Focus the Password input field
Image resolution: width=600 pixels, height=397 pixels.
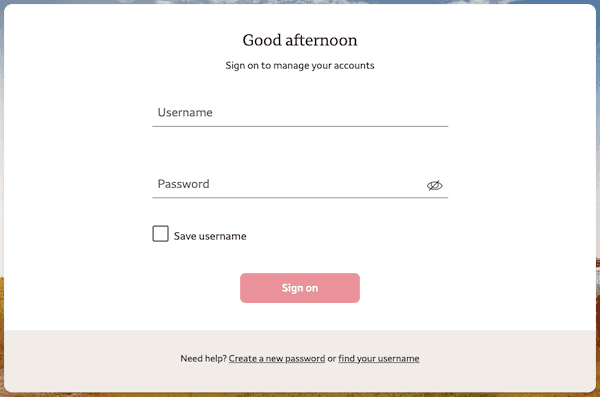point(300,184)
